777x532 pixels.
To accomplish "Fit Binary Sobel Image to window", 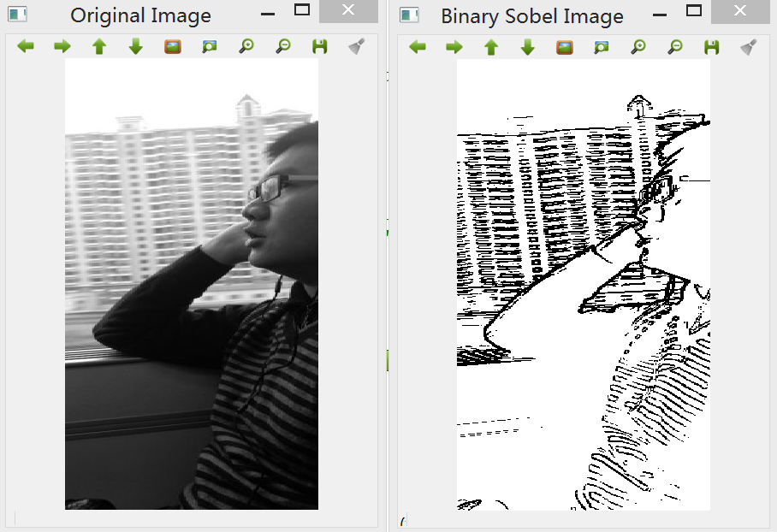I will coord(602,48).
